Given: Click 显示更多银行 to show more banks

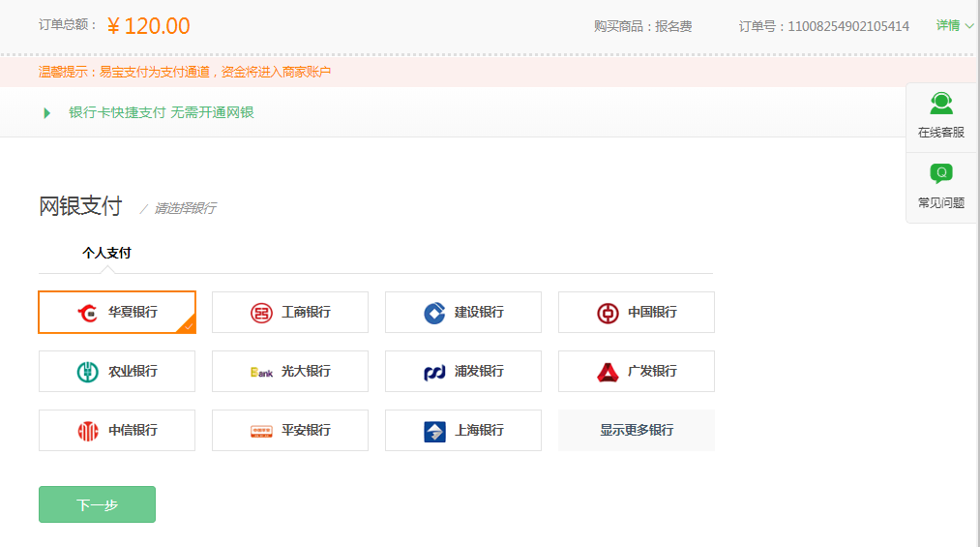Looking at the screenshot, I should pos(637,430).
